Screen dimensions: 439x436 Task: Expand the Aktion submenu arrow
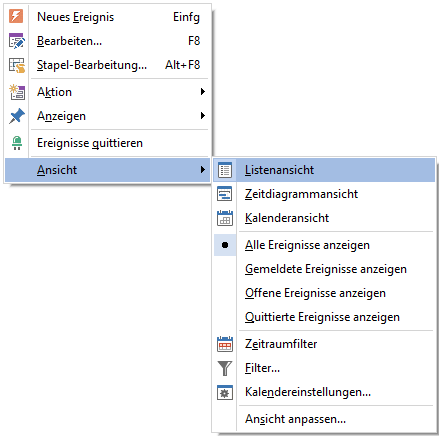pos(203,92)
